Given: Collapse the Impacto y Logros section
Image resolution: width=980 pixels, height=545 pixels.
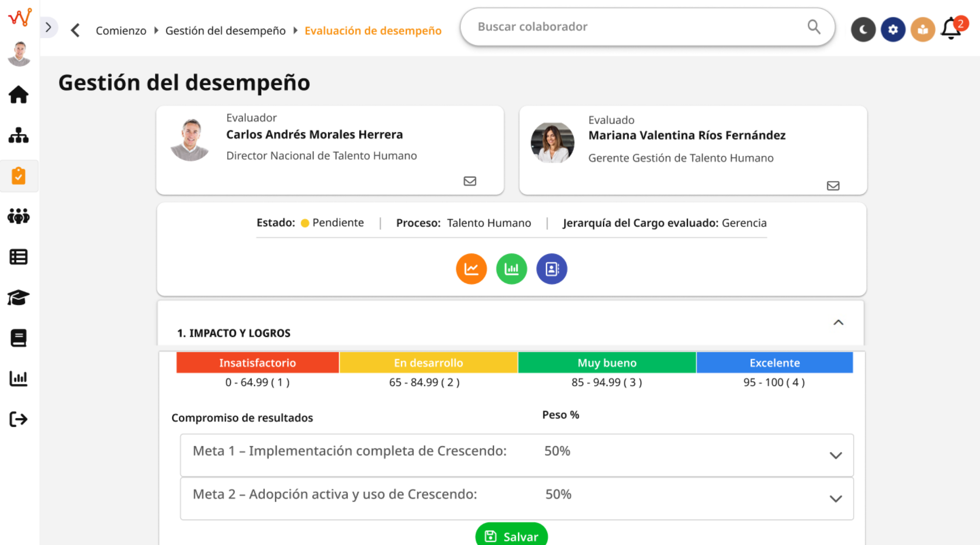Looking at the screenshot, I should (838, 323).
